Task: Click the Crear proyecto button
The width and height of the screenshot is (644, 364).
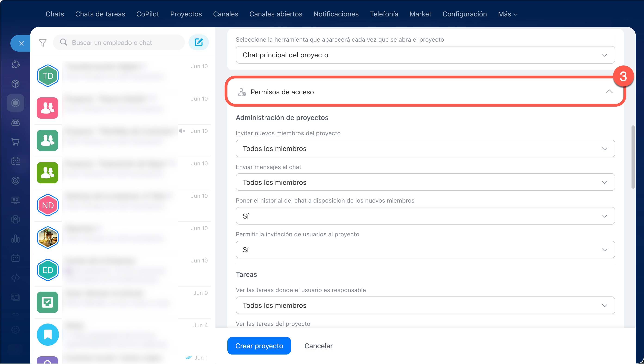Action: click(259, 346)
